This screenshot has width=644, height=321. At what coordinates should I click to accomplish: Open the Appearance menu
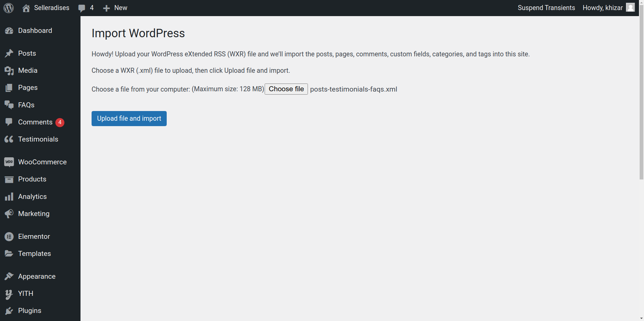click(x=37, y=276)
